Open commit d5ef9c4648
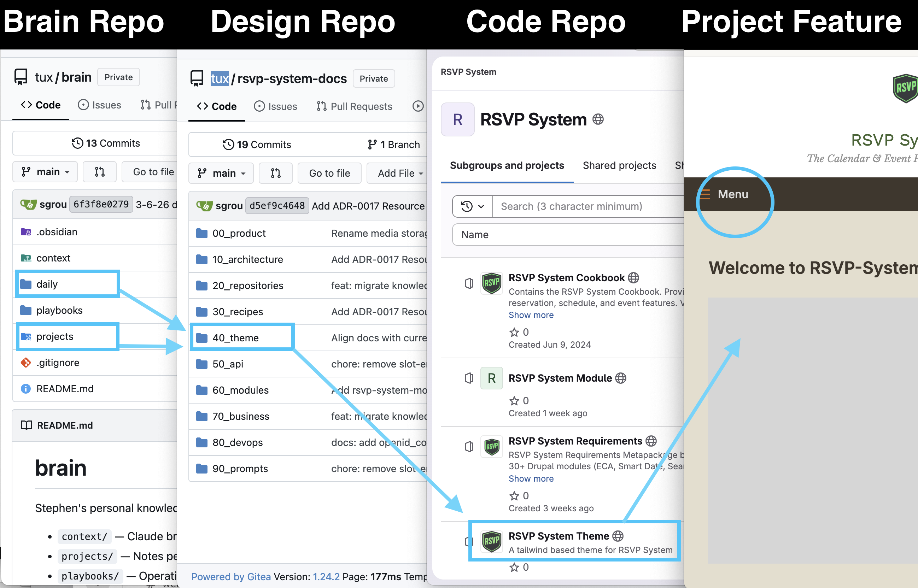This screenshot has width=918, height=588. point(277,206)
